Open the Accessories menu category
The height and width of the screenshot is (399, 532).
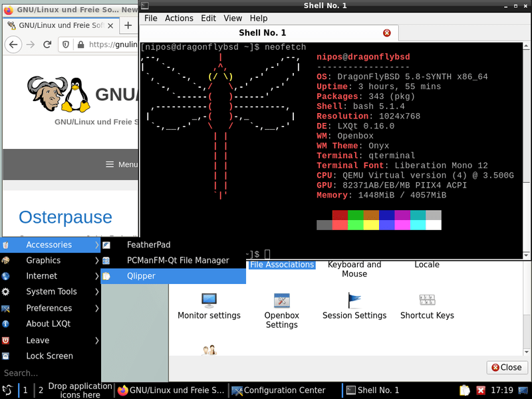pos(51,245)
